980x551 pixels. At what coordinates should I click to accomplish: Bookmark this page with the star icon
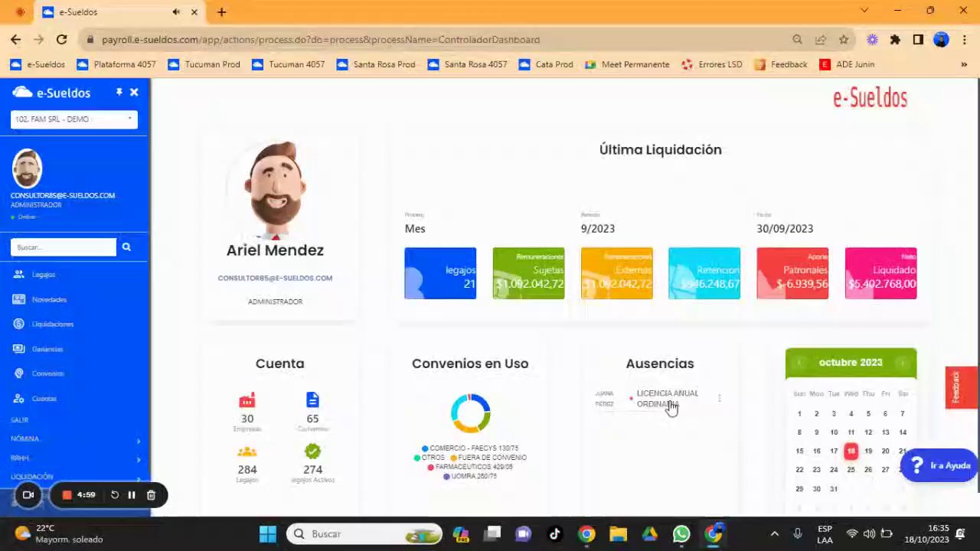click(x=843, y=40)
